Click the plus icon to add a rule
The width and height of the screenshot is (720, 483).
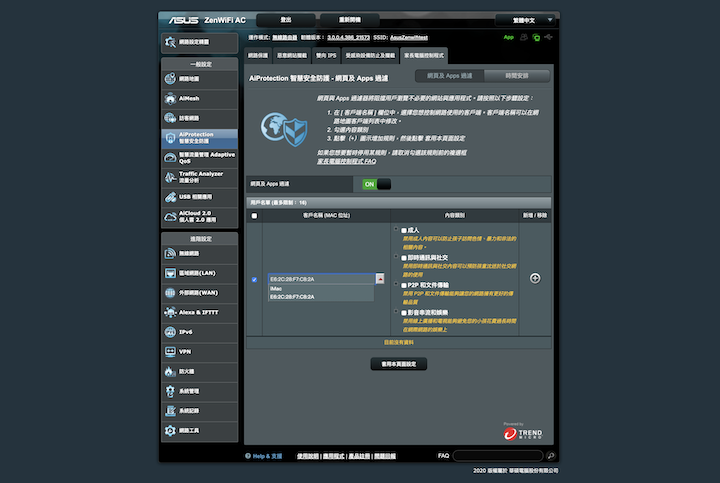(535, 278)
